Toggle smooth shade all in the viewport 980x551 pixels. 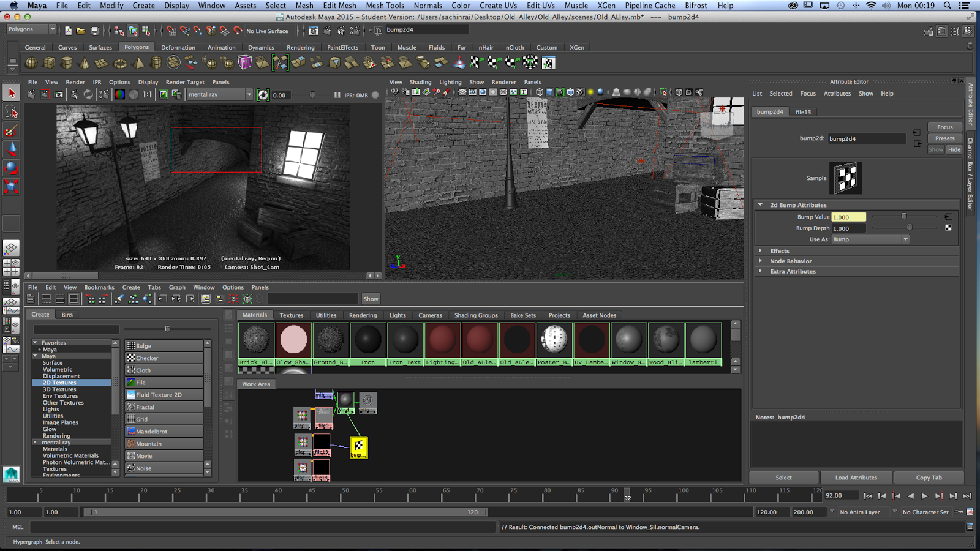(550, 92)
